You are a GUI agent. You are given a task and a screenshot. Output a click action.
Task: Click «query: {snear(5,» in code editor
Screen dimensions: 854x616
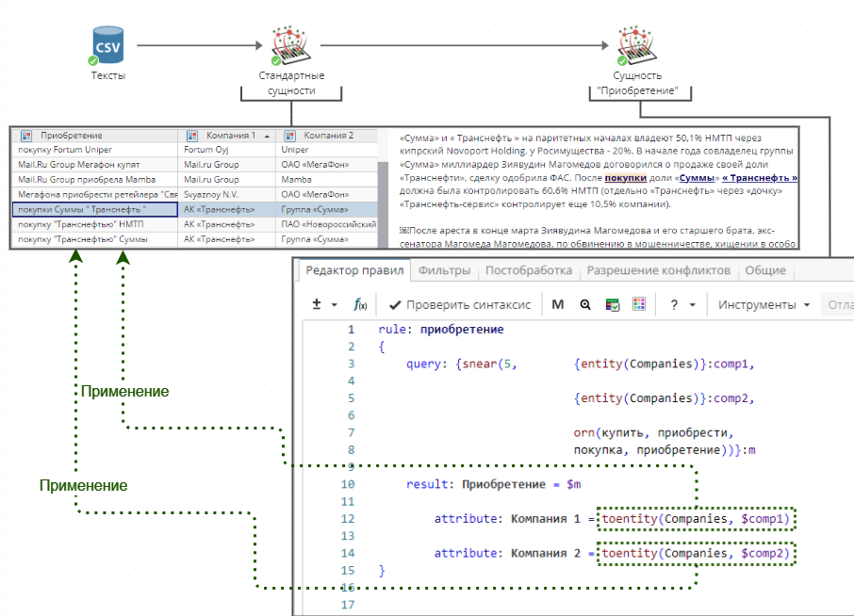click(461, 365)
